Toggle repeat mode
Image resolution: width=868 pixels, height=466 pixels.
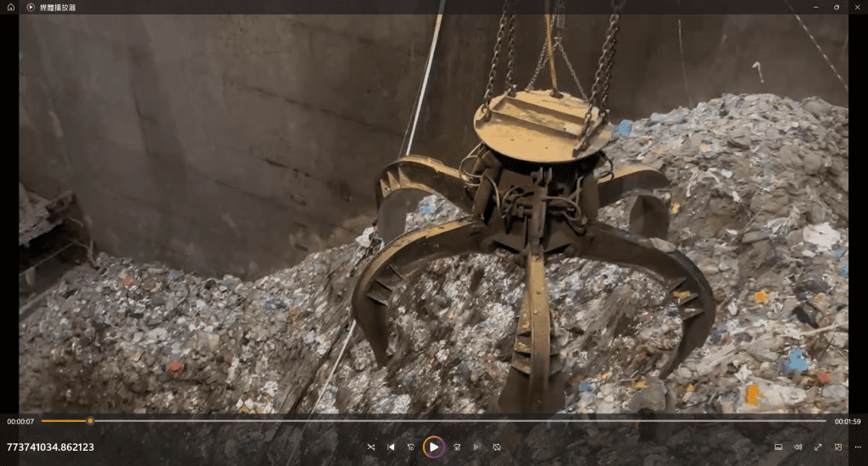497,447
